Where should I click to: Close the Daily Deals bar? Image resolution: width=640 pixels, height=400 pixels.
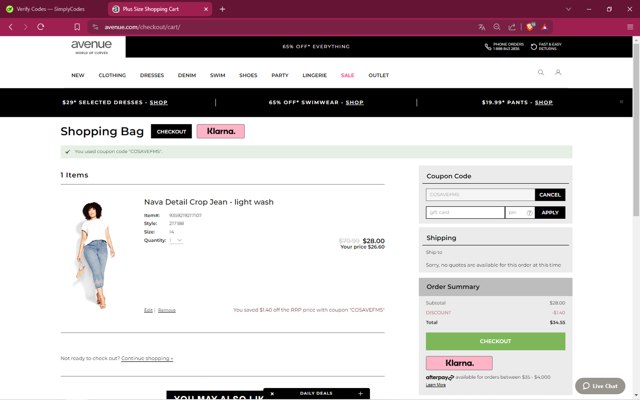coord(272,393)
